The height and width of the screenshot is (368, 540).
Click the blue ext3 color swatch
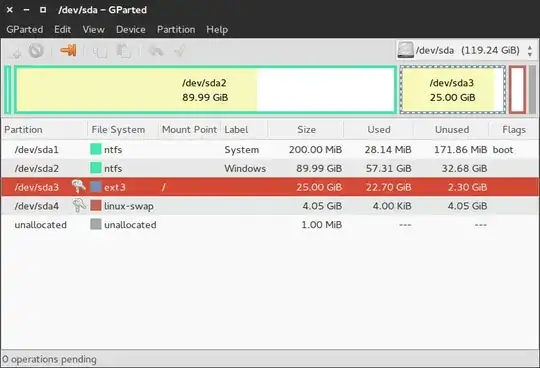[96, 187]
